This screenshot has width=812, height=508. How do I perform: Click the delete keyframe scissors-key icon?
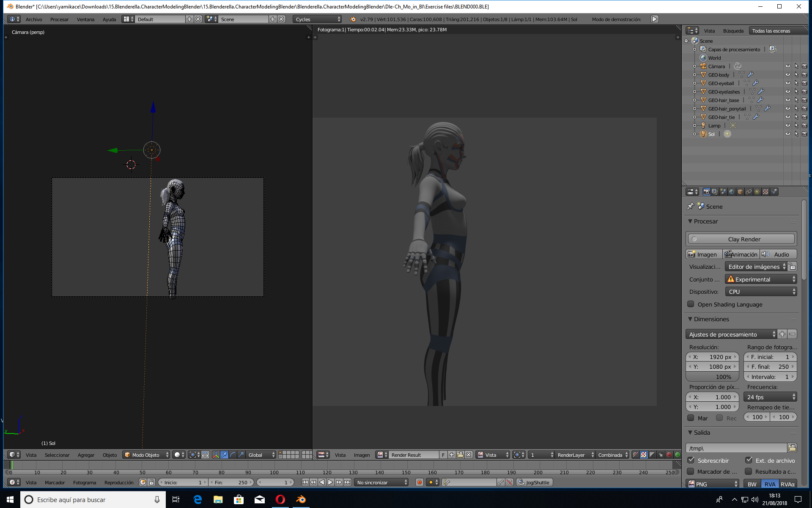pyautogui.click(x=509, y=482)
